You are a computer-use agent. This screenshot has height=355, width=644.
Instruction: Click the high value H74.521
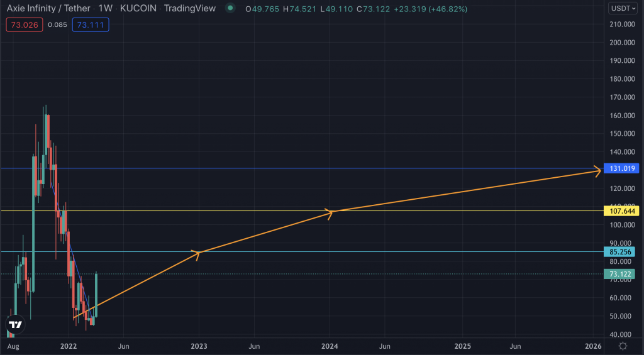pos(301,9)
